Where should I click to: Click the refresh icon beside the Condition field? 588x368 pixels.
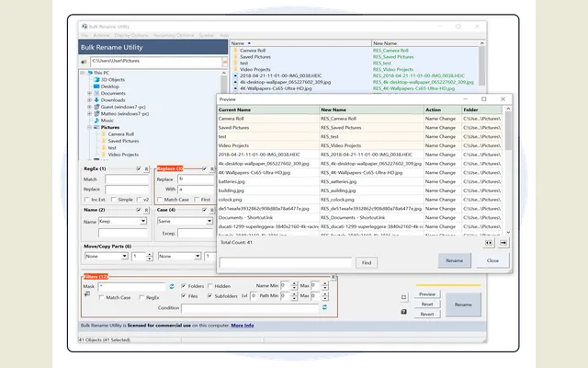324,307
